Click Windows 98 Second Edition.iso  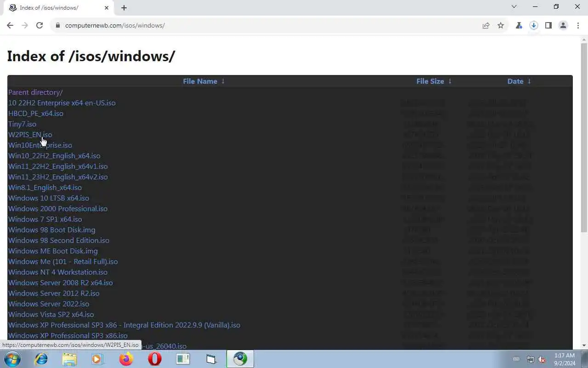59,240
